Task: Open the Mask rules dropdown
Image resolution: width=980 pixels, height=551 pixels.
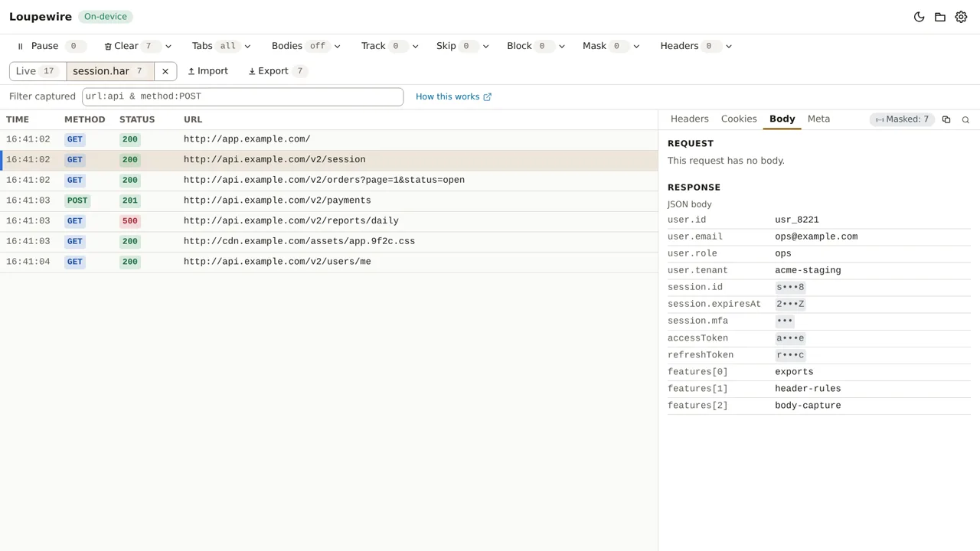Action: [x=611, y=46]
